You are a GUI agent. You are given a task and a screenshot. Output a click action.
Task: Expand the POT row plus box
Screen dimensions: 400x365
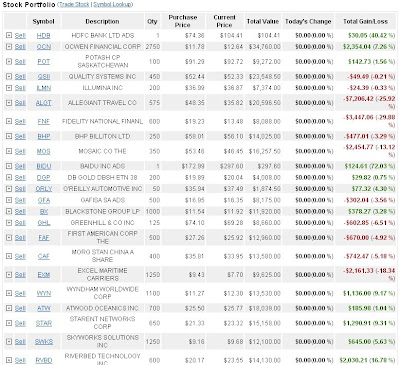[x=9, y=62]
